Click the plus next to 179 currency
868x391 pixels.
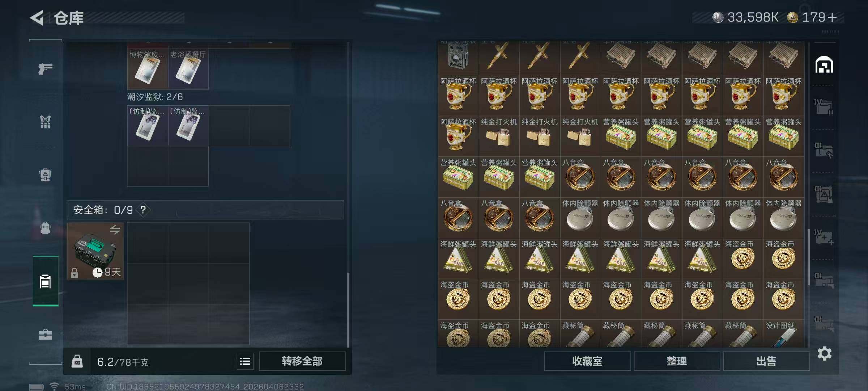[832, 17]
